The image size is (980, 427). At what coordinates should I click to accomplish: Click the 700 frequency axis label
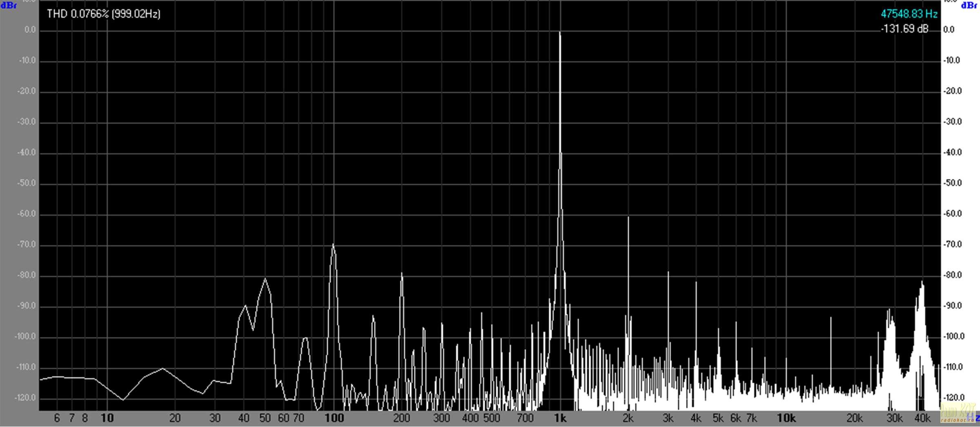[525, 418]
